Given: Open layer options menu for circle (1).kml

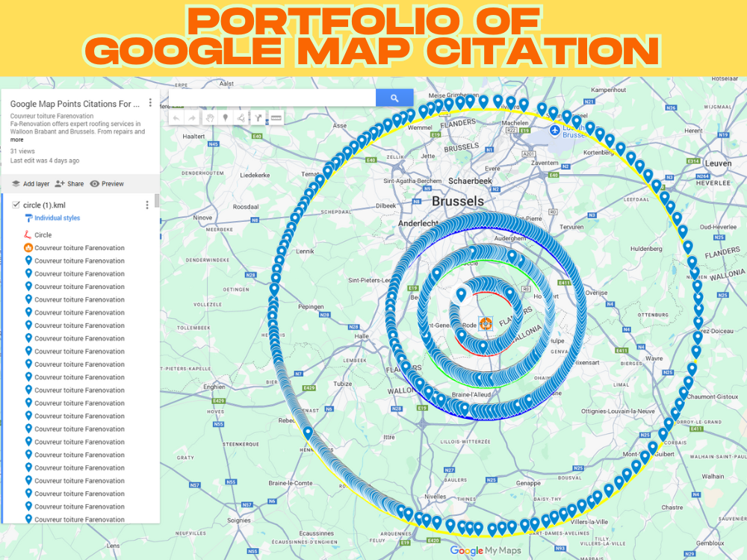Looking at the screenshot, I should [x=146, y=205].
